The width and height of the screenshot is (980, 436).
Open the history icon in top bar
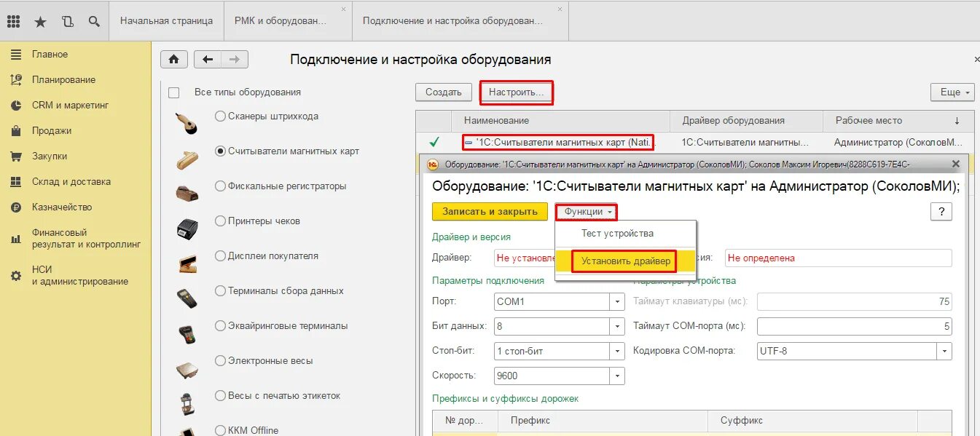click(68, 21)
